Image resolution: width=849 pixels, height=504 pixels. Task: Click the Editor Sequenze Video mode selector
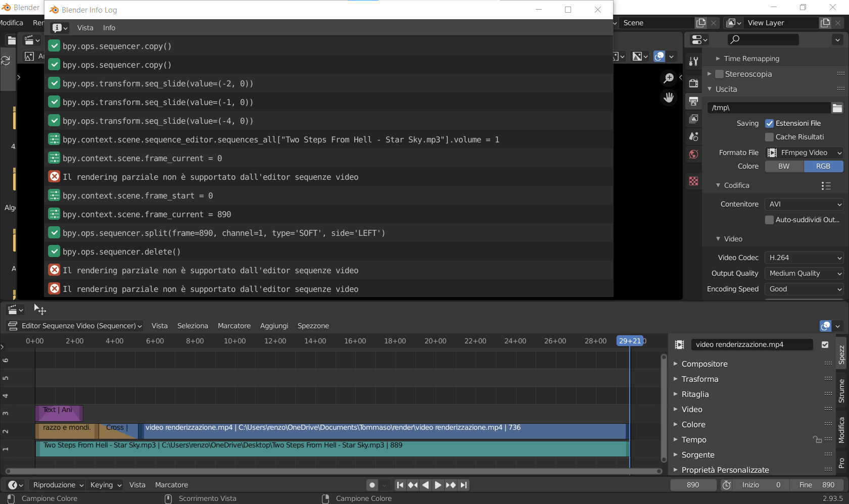[75, 326]
